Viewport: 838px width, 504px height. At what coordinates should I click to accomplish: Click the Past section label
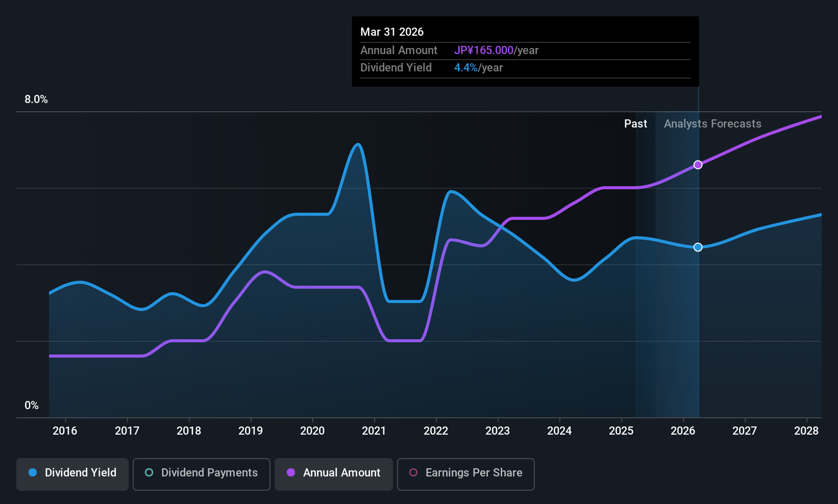[635, 123]
